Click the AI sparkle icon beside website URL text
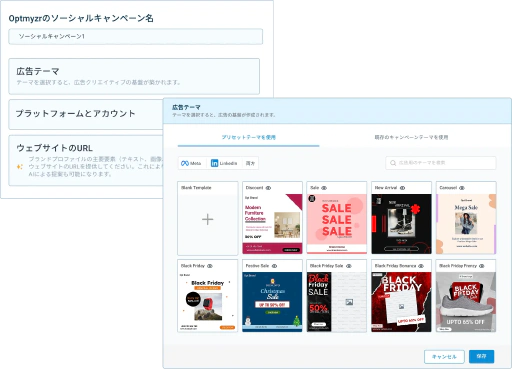The image size is (512, 369). (20, 167)
